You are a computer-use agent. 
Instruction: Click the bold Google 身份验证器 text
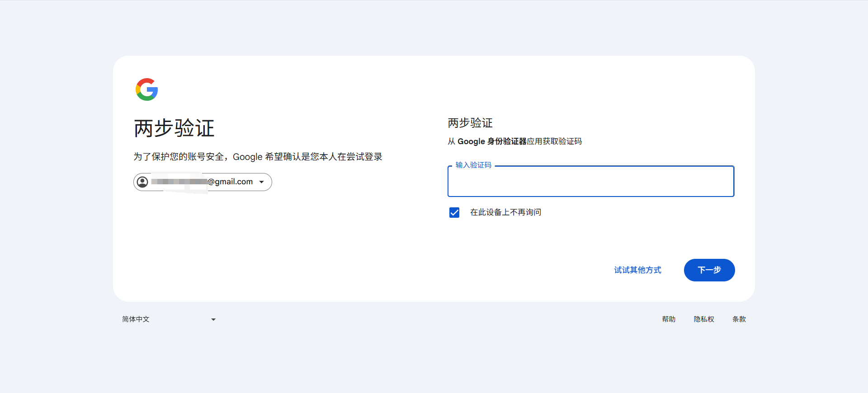492,141
